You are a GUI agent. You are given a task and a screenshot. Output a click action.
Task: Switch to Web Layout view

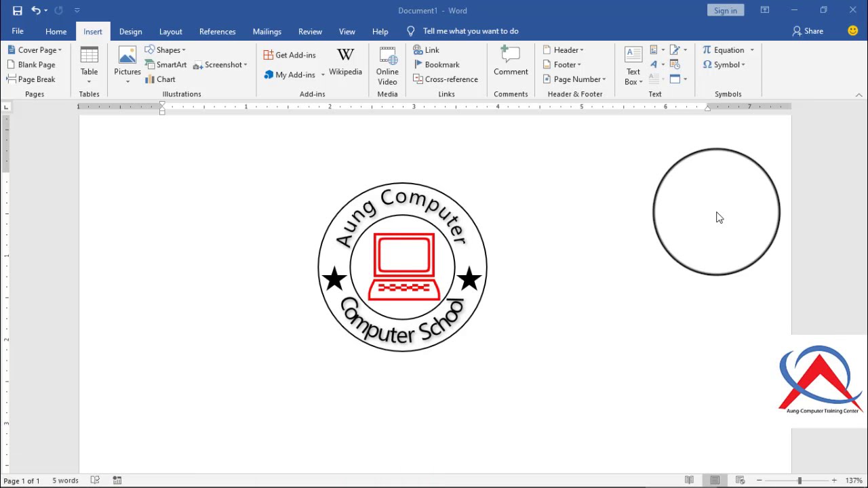coord(740,480)
